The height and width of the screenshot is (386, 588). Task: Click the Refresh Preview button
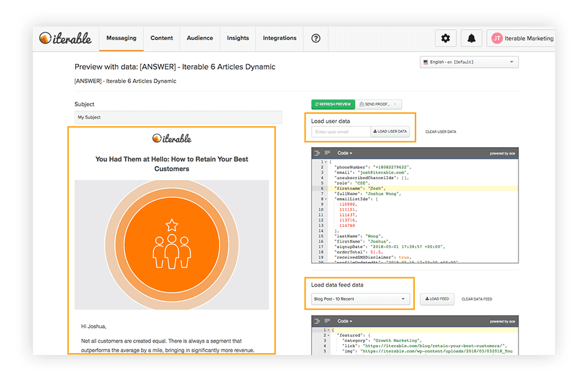pos(333,104)
